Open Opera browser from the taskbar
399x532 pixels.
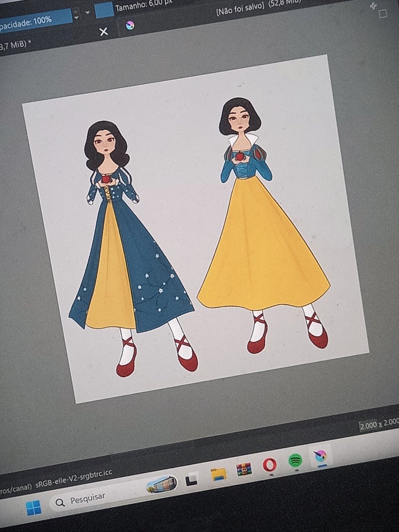click(270, 465)
